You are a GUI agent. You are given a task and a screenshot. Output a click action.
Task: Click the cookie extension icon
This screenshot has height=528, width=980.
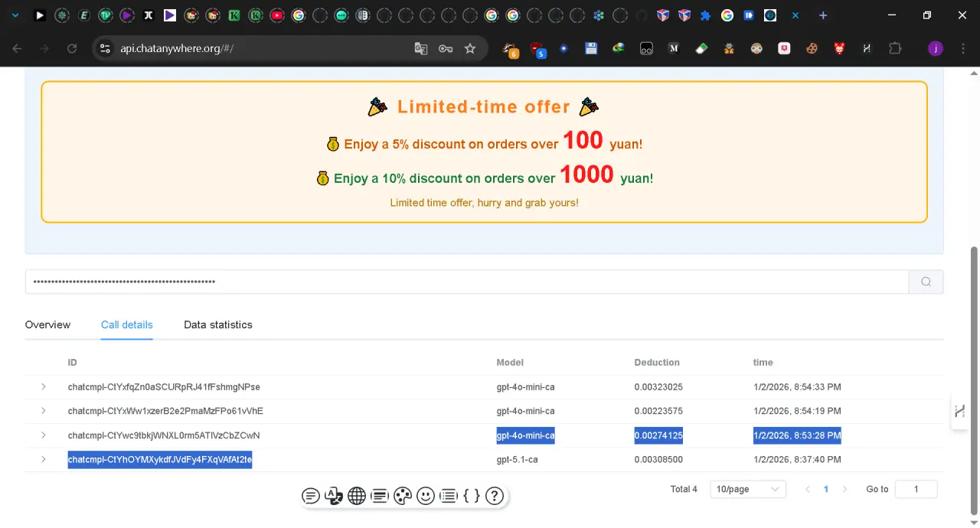pyautogui.click(x=812, y=48)
